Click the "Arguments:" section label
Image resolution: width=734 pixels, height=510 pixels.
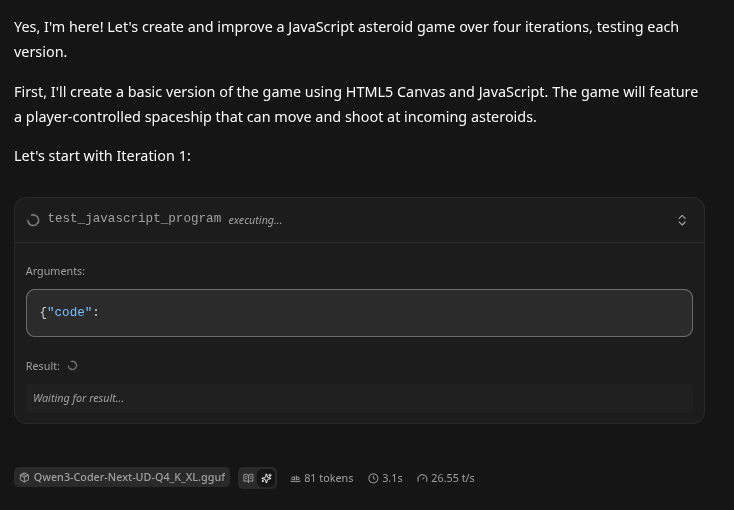(x=55, y=271)
